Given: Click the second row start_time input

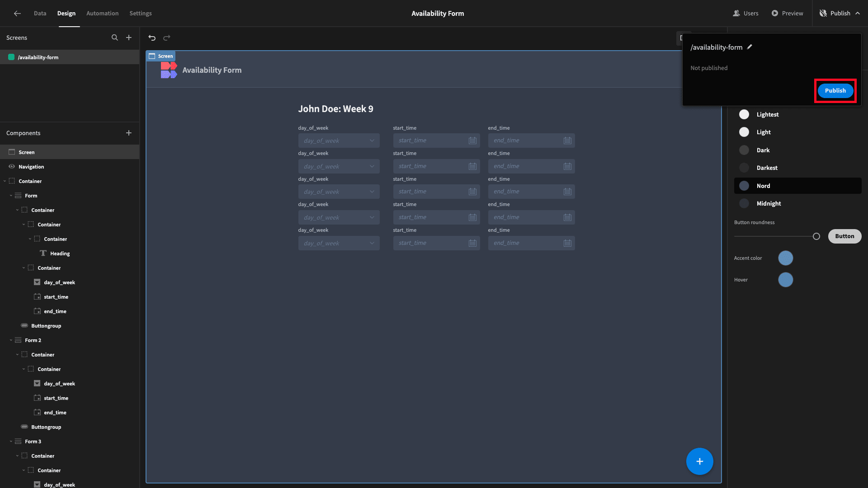Looking at the screenshot, I should tap(436, 166).
